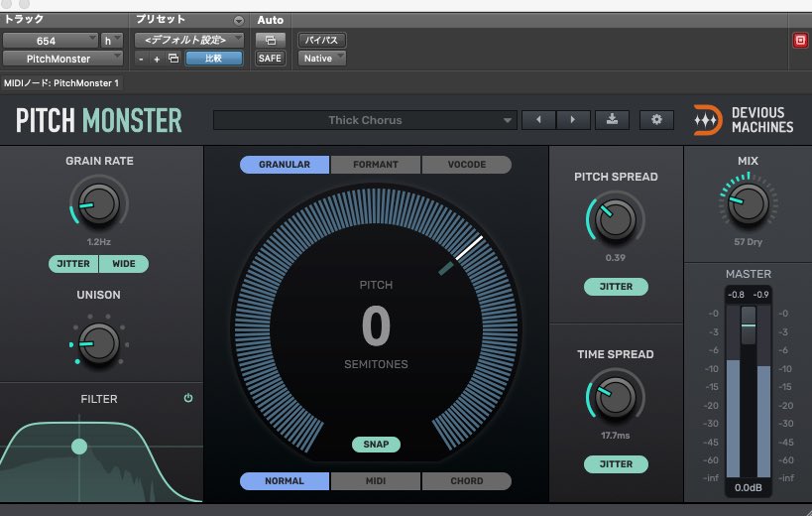Click the red target icon in the top right
Screen dimensions: 812x516
pyautogui.click(x=801, y=41)
